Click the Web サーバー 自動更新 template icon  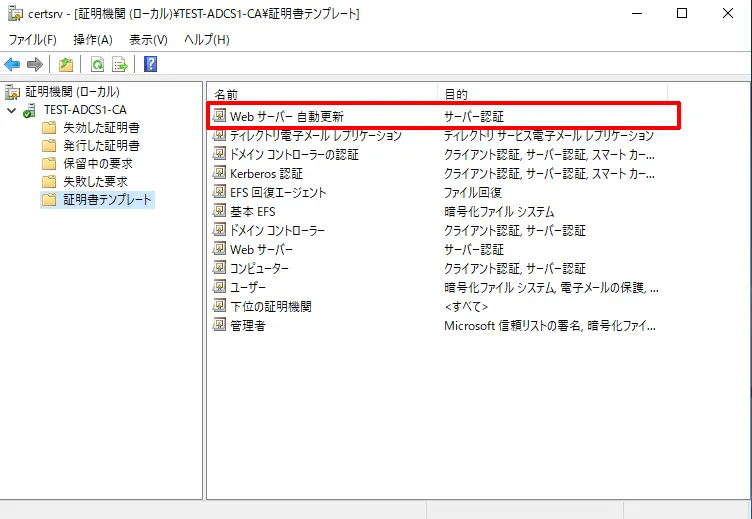tap(219, 116)
